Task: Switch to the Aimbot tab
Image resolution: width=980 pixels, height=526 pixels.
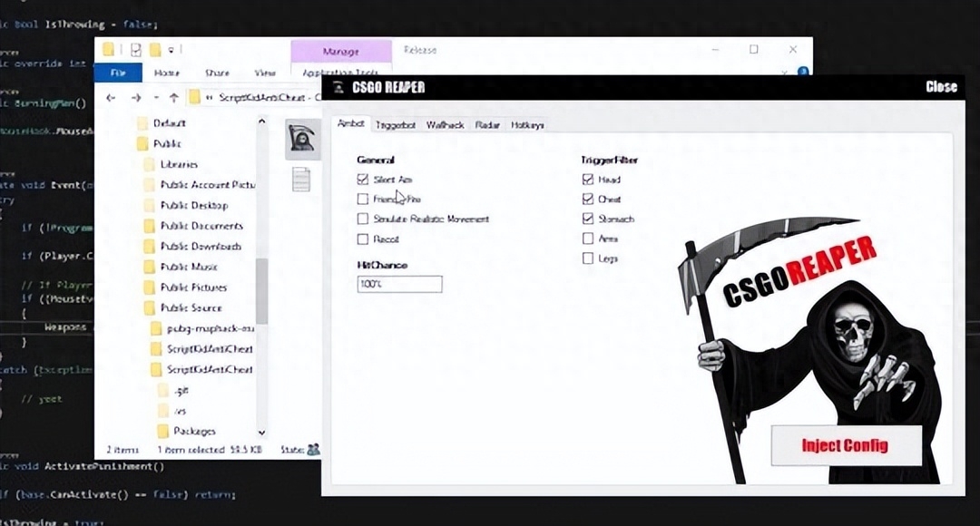Action: [x=350, y=123]
